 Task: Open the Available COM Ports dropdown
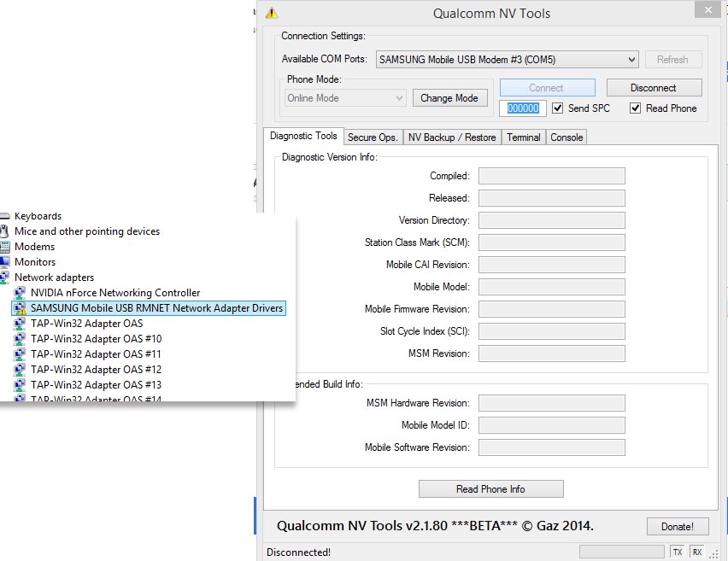[507, 60]
